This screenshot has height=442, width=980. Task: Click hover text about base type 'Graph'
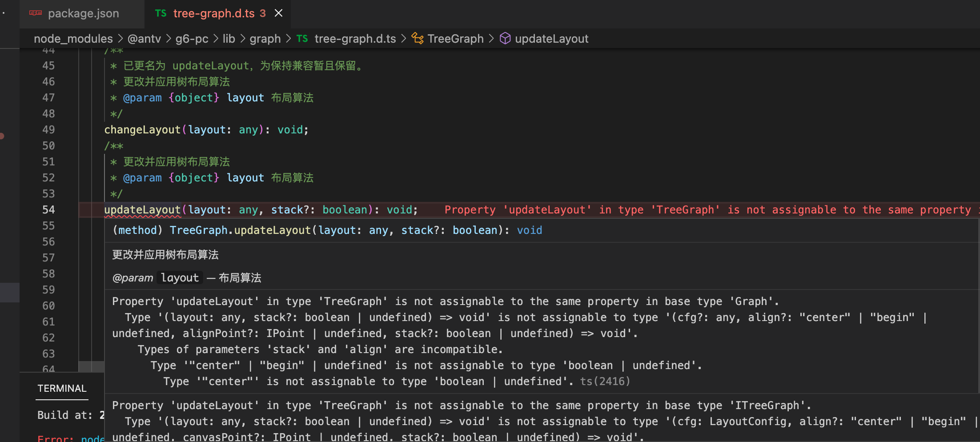click(x=445, y=301)
